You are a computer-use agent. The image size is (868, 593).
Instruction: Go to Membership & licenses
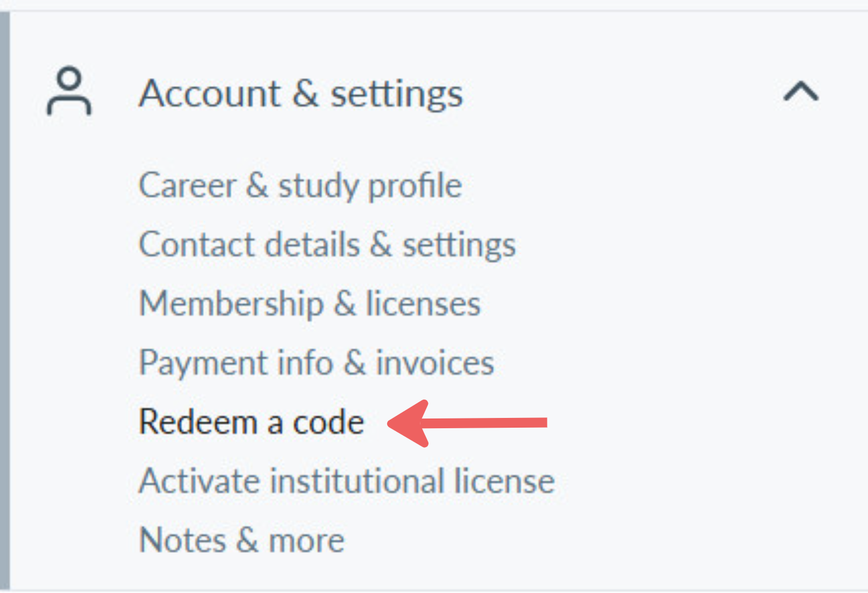(310, 304)
